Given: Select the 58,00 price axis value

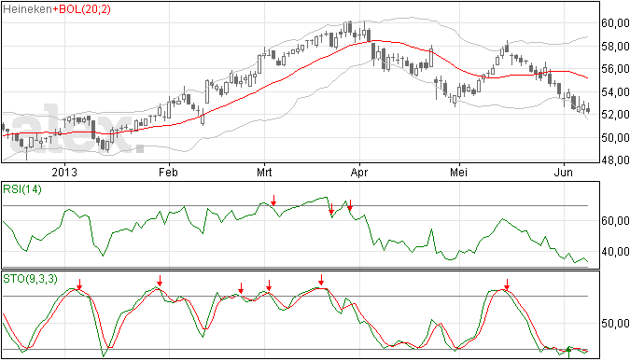Looking at the screenshot, I should 616,46.
